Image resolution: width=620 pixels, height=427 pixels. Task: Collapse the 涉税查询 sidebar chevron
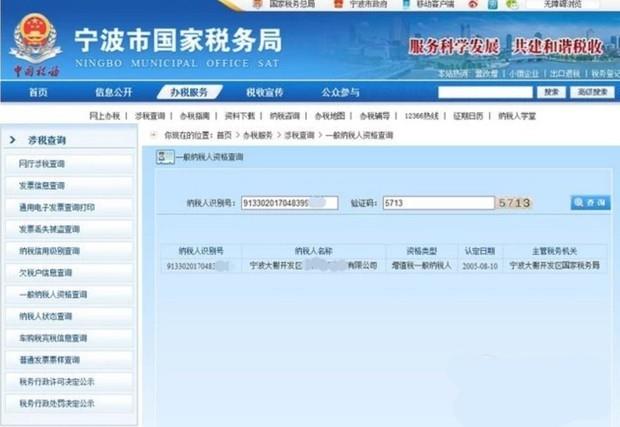(13, 140)
